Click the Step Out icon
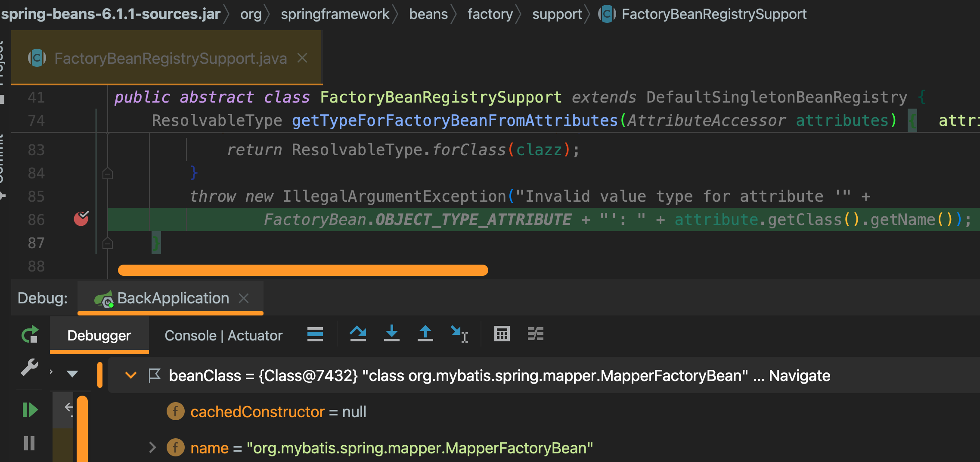 pyautogui.click(x=425, y=333)
